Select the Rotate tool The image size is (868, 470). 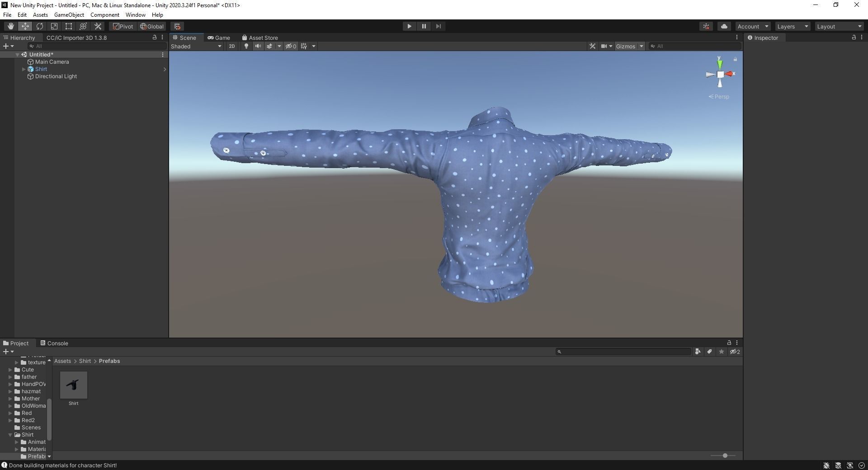pyautogui.click(x=40, y=26)
